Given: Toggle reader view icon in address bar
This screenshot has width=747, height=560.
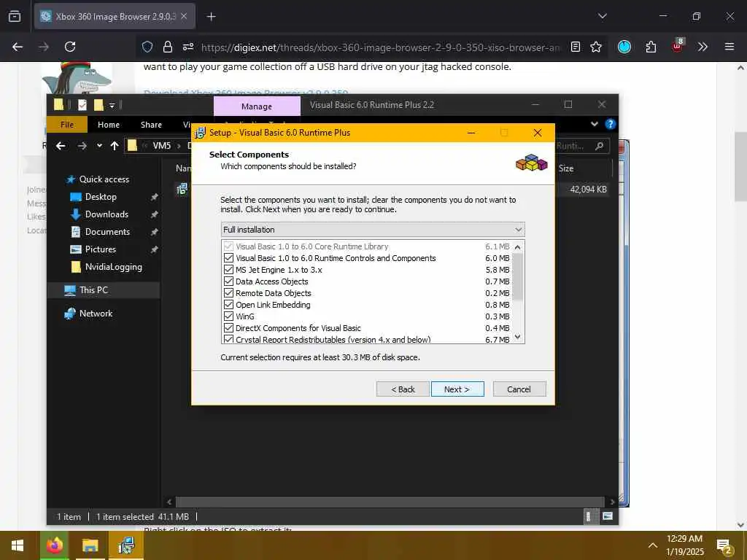Looking at the screenshot, I should click(x=576, y=47).
